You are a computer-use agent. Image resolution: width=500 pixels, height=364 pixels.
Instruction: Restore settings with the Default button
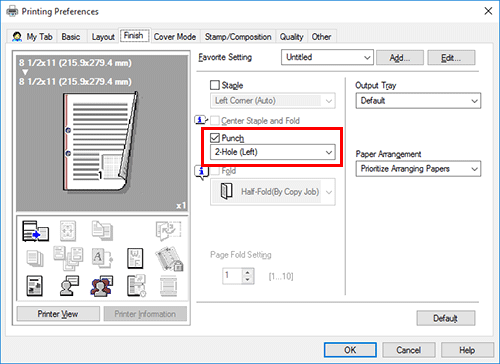(x=446, y=318)
